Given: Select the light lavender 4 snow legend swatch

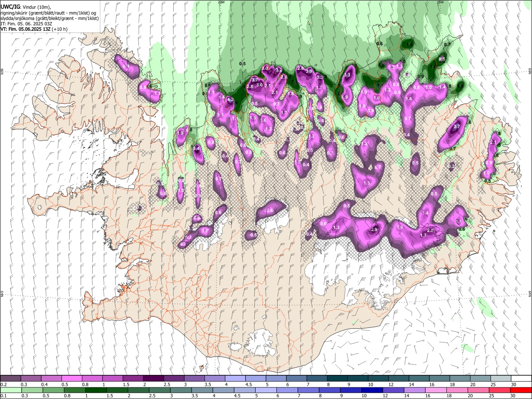Looking at the screenshot, I should point(235,378).
